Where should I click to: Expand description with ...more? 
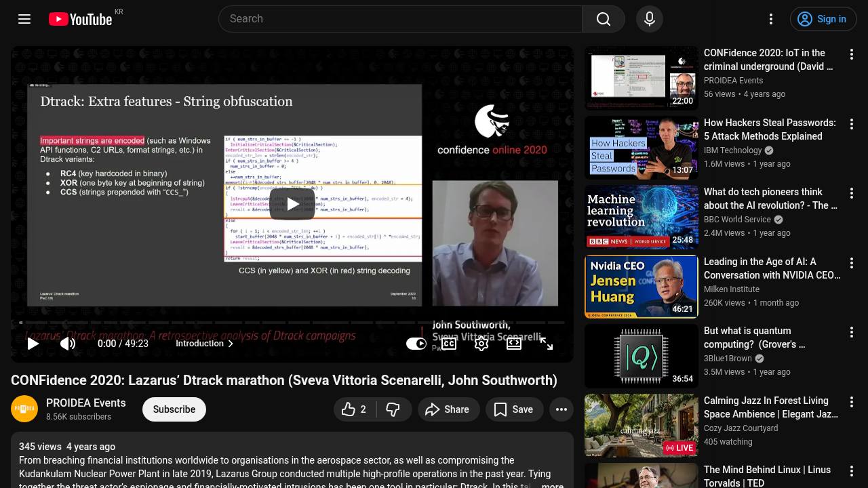coord(552,485)
